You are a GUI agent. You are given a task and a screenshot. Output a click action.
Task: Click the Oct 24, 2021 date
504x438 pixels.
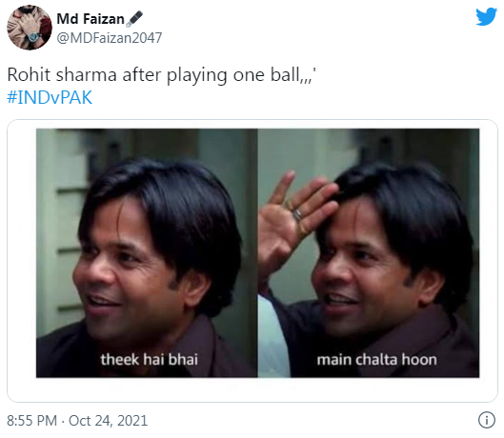point(108,421)
